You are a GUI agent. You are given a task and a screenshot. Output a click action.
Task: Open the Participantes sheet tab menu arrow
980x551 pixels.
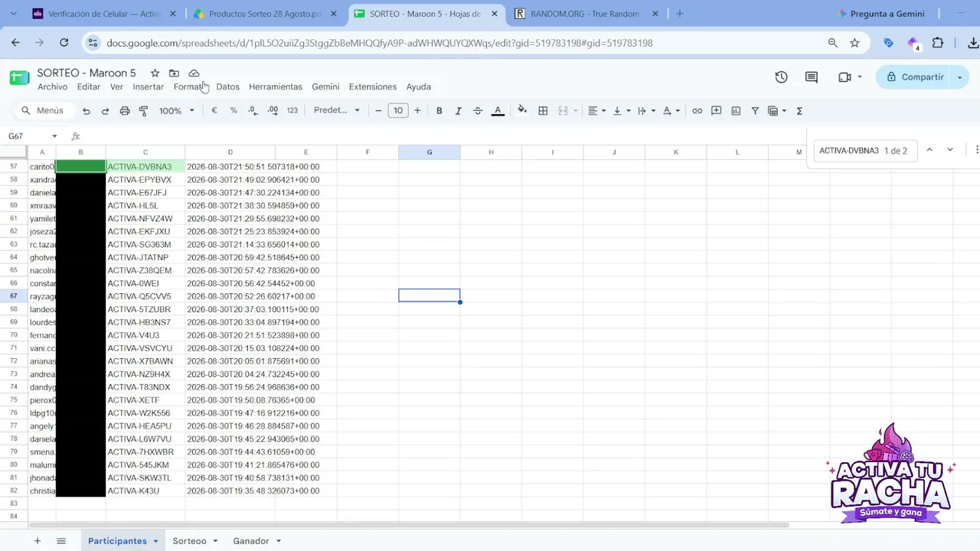pos(155,541)
